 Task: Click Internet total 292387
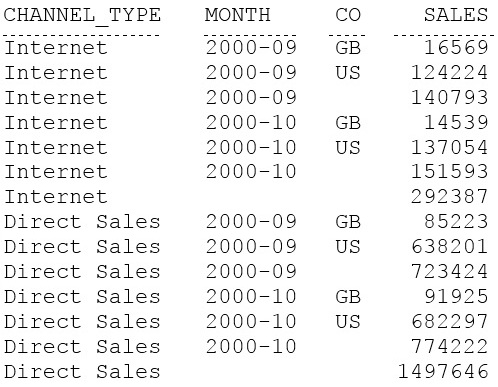[449, 196]
